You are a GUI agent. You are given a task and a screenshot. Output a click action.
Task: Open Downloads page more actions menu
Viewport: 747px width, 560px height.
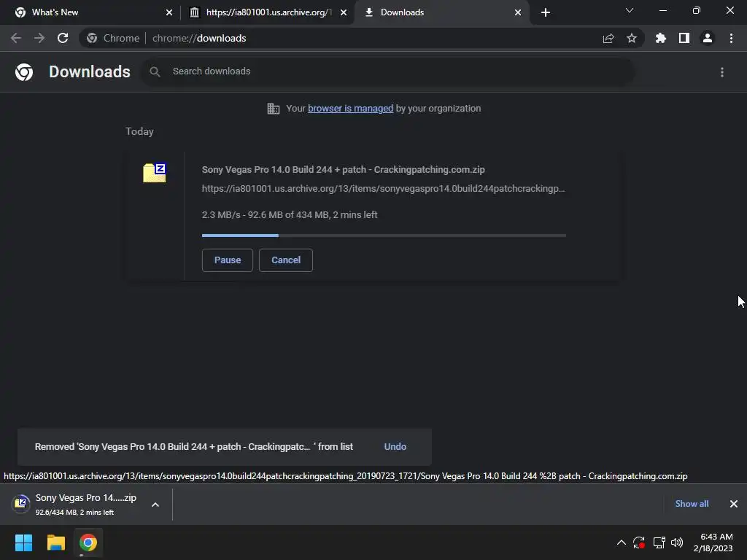[722, 72]
